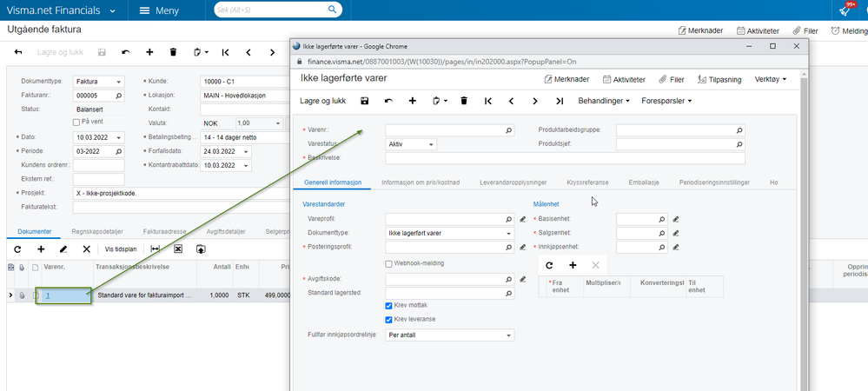This screenshot has height=391, width=868.
Task: Click refresh icon in Dokumenter grid toolbar
Action: tap(17, 249)
